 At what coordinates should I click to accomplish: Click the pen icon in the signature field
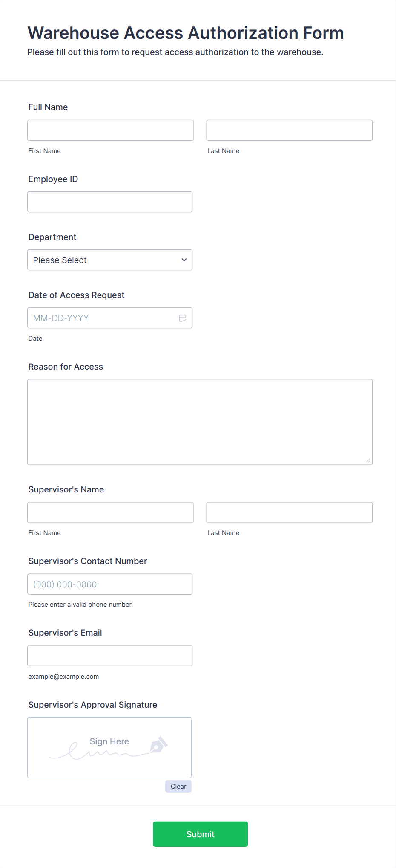(158, 744)
